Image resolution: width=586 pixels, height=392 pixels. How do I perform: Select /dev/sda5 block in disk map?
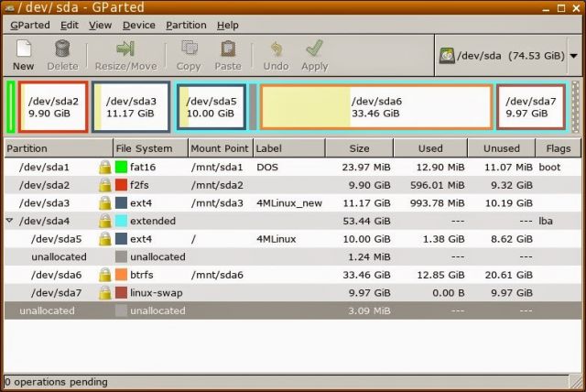[x=212, y=107]
